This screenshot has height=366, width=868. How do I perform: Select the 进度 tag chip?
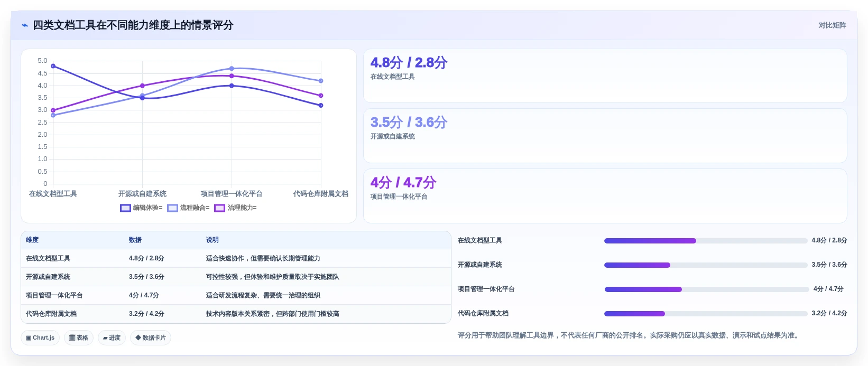tap(112, 338)
